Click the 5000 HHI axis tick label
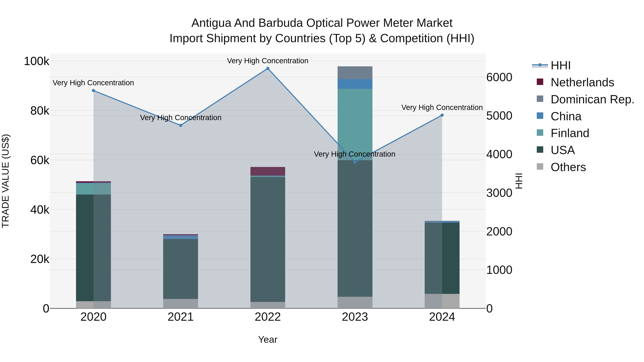The height and width of the screenshot is (362, 644). (499, 116)
